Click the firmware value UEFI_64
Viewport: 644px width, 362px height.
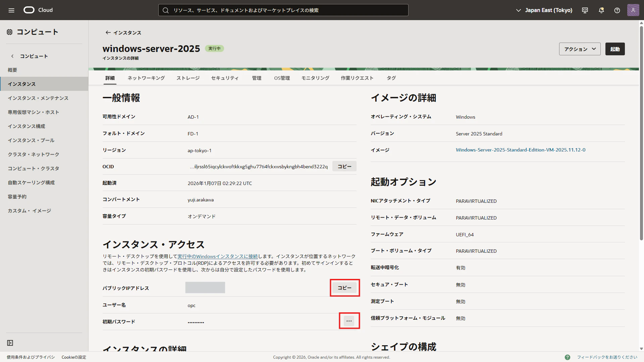465,235
